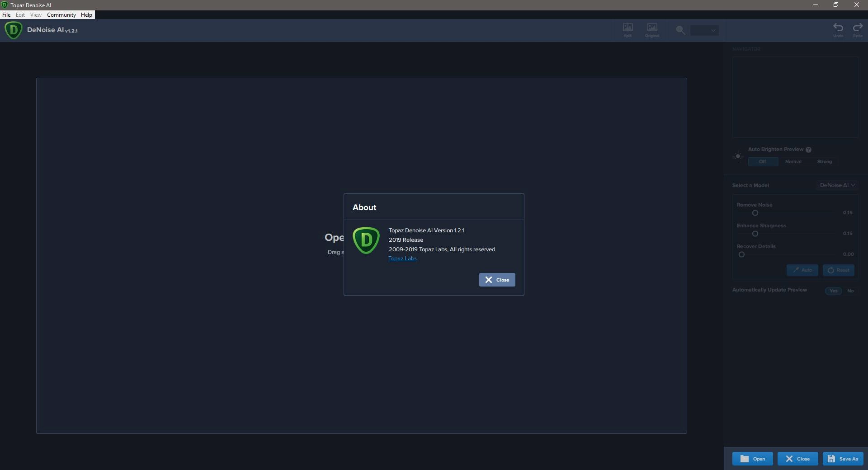Enable automatic preview update with Yes
Screen dimensions: 868x470
[833, 291]
